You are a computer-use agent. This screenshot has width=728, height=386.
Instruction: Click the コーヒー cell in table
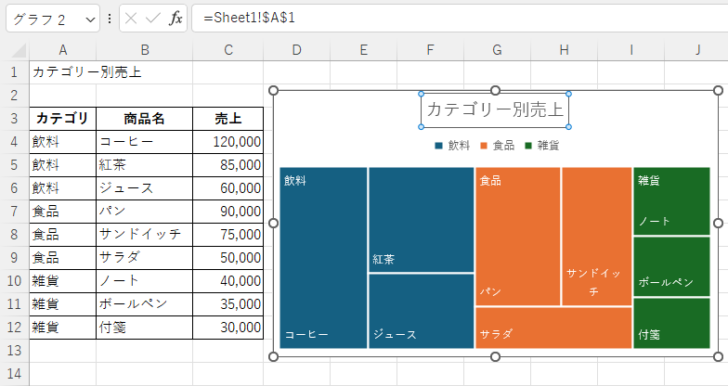[144, 142]
